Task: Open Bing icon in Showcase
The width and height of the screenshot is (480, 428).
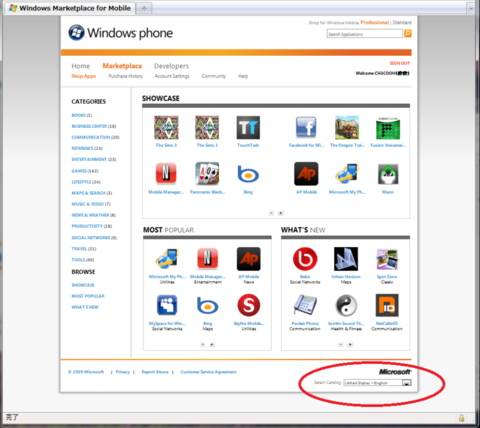Action: click(248, 174)
